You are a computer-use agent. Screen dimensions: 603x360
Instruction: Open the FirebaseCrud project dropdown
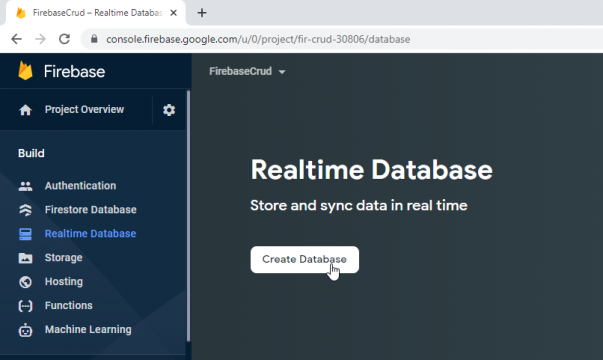coord(247,71)
